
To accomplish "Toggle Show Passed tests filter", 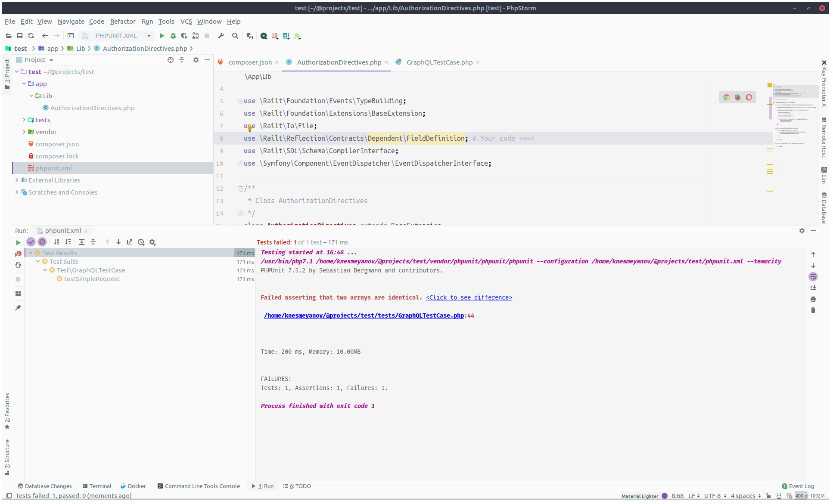I will coord(31,242).
